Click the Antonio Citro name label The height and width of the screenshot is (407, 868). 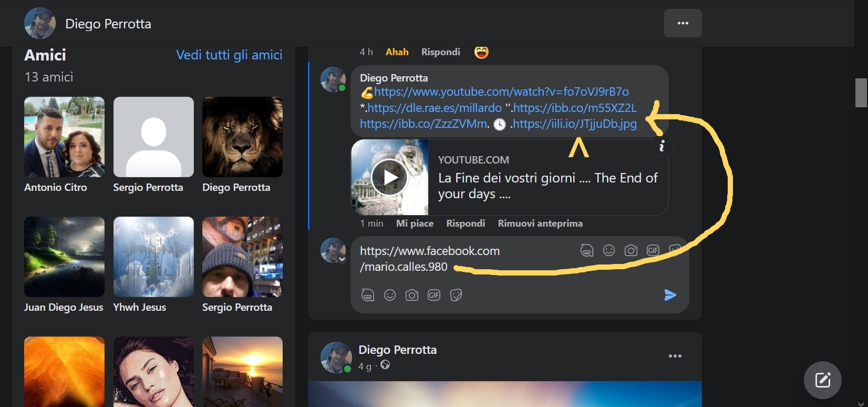tap(56, 187)
